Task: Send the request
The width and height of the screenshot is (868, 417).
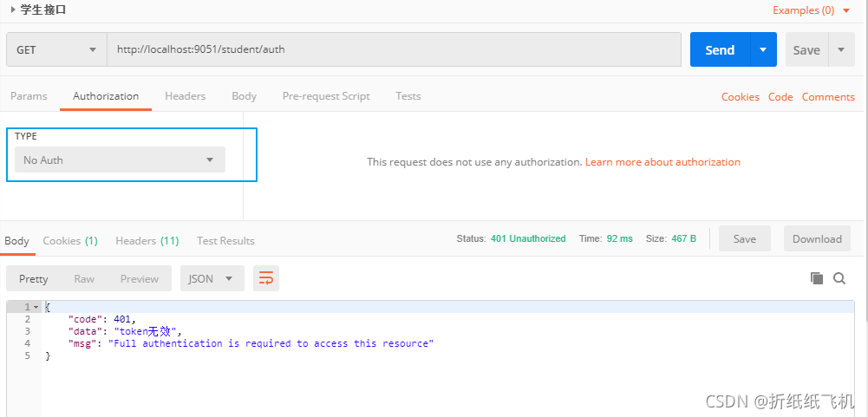Action: 720,49
